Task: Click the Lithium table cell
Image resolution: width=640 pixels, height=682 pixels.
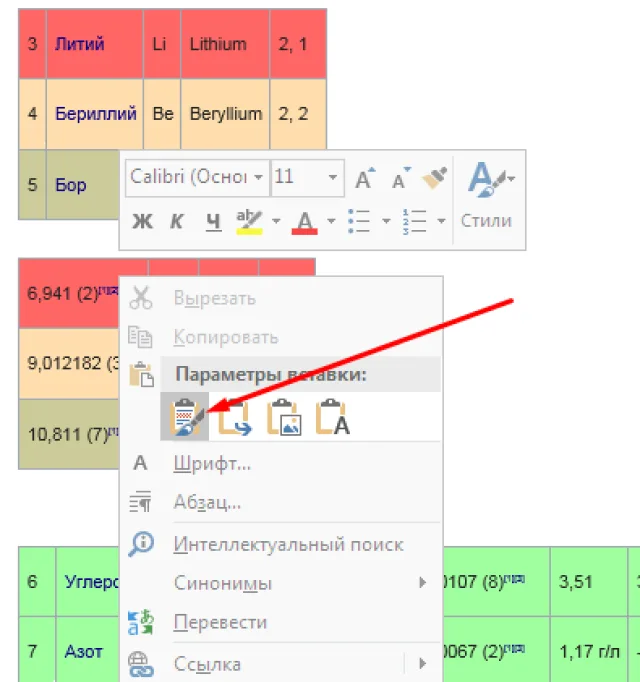Action: [225, 44]
